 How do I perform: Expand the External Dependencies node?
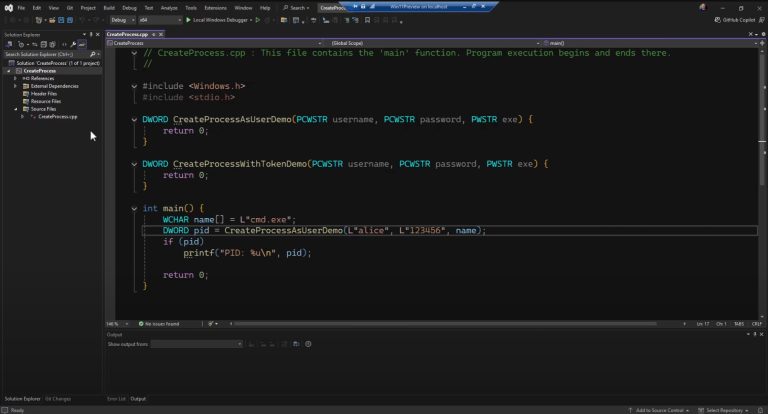[15, 86]
